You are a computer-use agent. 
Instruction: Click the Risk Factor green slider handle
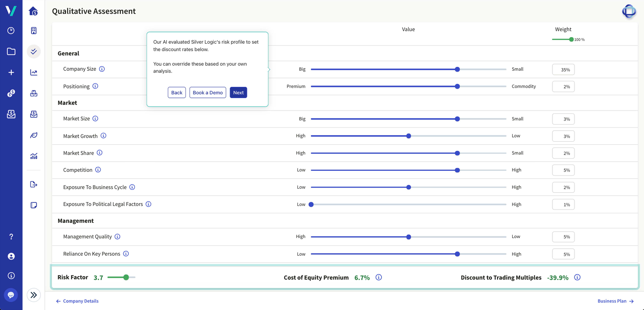click(126, 277)
